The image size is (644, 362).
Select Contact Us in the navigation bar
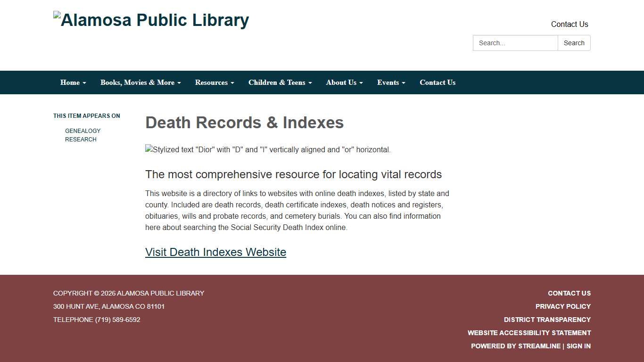438,82
